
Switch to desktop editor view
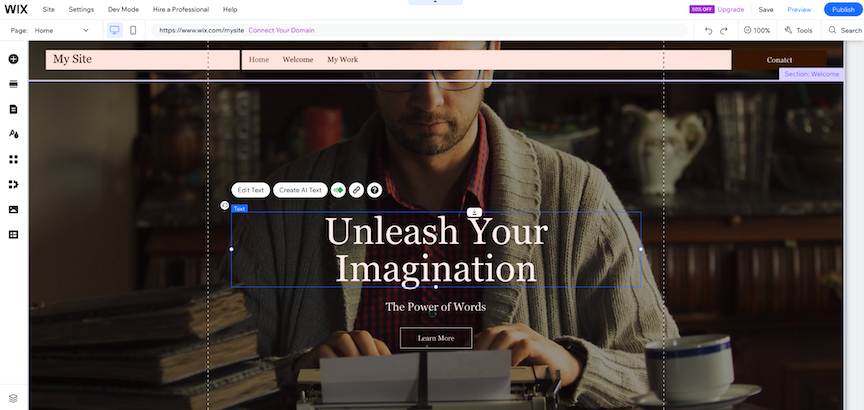(115, 30)
